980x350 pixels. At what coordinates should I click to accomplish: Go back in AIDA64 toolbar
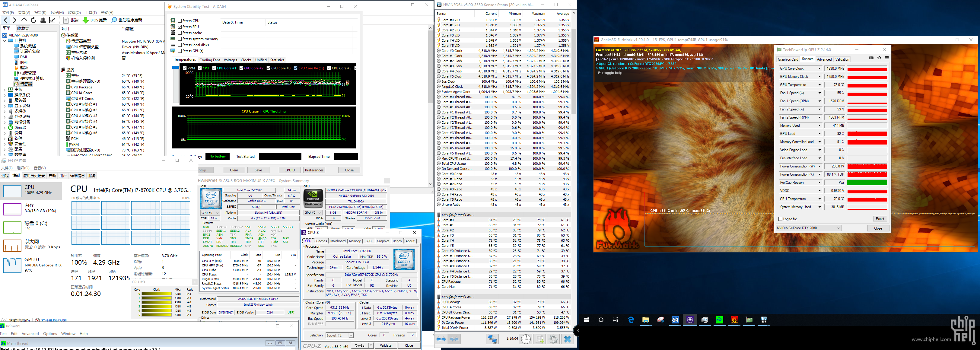coord(6,20)
